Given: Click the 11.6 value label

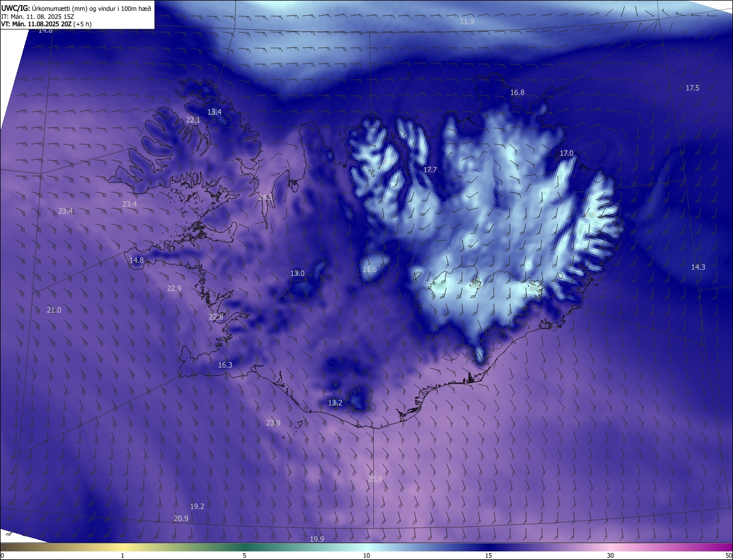Looking at the screenshot, I should (x=369, y=269).
